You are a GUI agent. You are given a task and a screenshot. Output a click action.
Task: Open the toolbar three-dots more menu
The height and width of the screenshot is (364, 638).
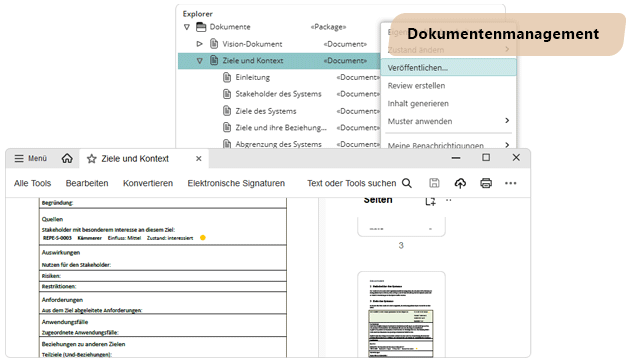point(511,183)
